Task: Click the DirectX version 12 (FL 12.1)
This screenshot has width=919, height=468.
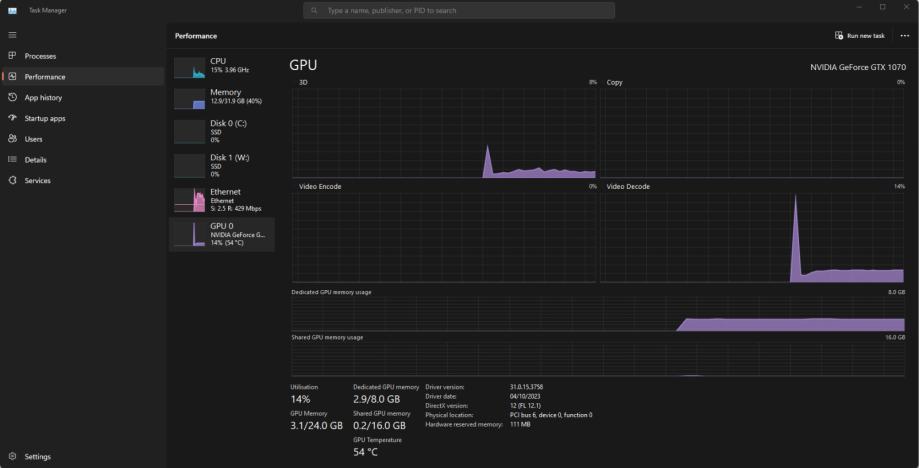Action: coord(525,406)
